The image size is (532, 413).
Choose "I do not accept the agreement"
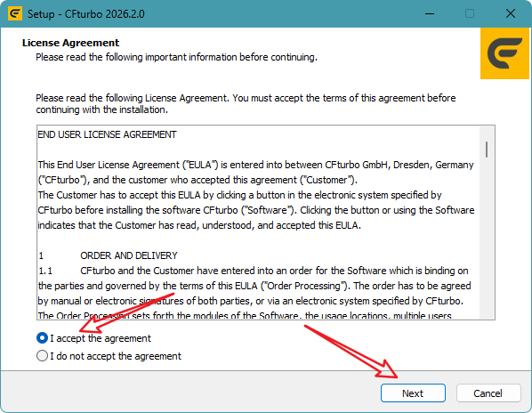coord(109,356)
